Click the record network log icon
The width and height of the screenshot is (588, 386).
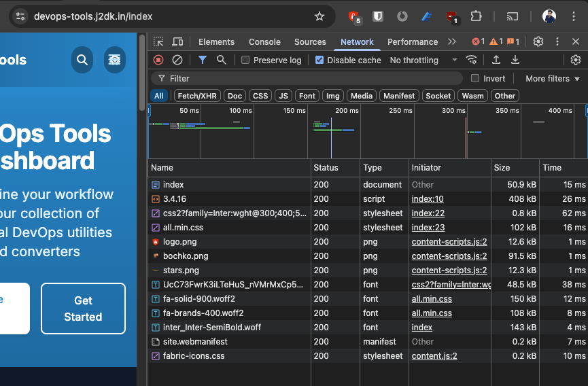pos(158,60)
